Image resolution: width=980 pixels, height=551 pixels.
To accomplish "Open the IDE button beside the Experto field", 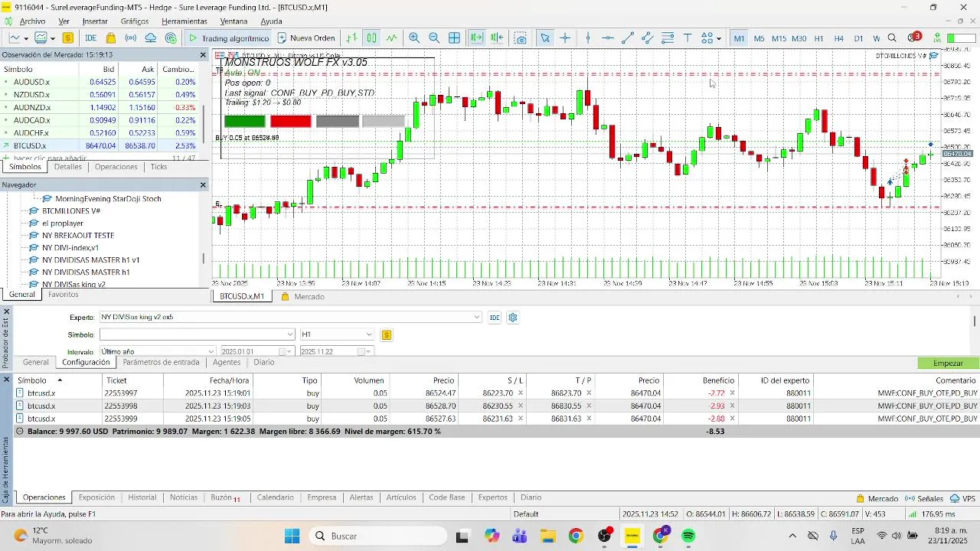I will pos(495,318).
